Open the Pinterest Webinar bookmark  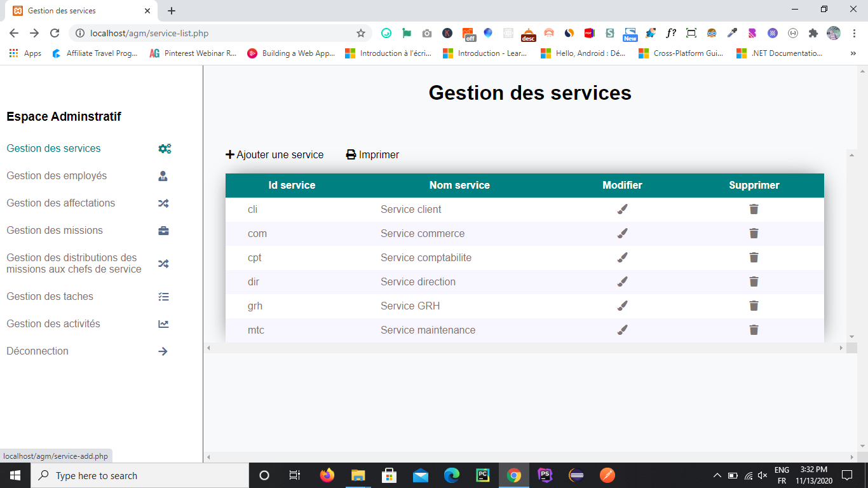(193, 53)
